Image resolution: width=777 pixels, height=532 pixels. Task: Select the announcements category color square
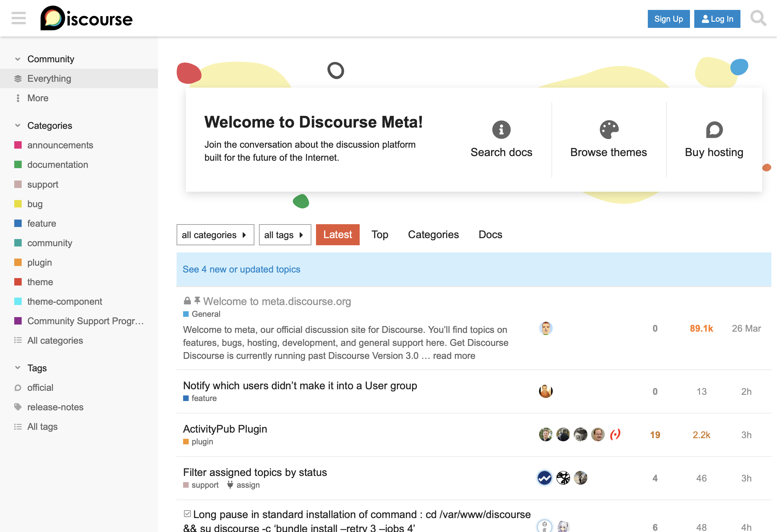click(x=18, y=145)
